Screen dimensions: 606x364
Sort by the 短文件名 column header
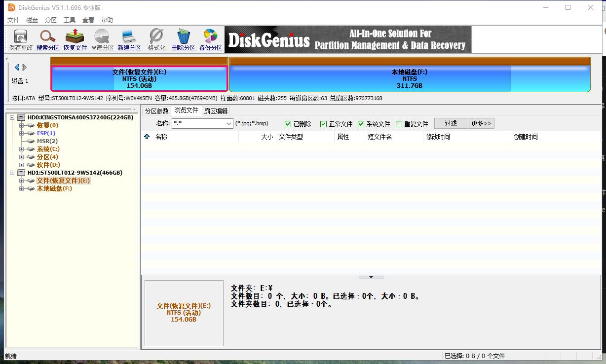click(x=394, y=137)
